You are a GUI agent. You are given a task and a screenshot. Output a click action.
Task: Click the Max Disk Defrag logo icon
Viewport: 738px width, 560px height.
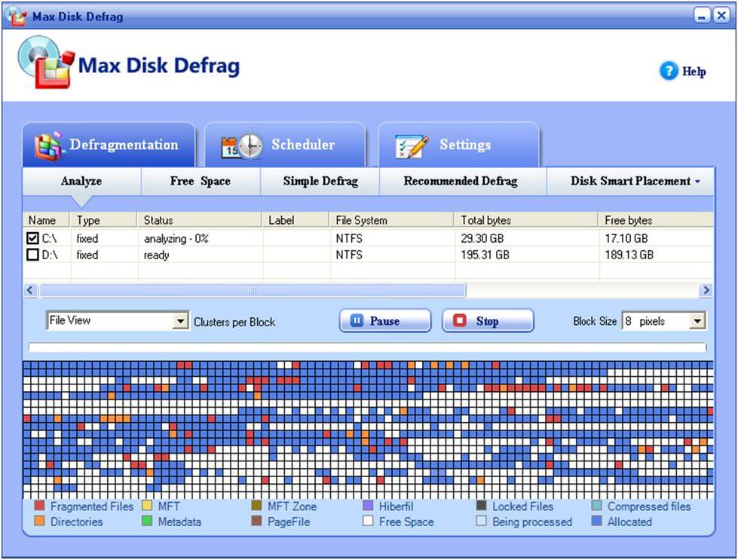[46, 63]
